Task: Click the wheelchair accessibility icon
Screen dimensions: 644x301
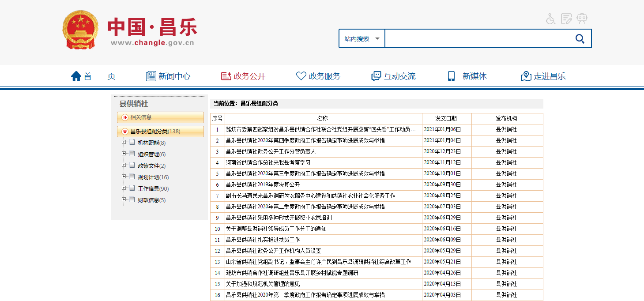Action: tap(550, 19)
